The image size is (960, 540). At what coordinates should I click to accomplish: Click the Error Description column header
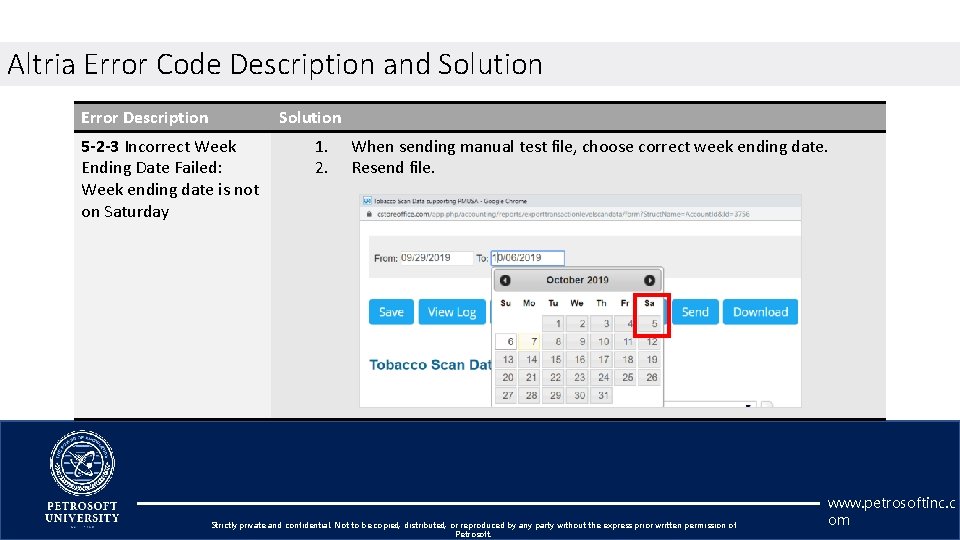tap(144, 118)
